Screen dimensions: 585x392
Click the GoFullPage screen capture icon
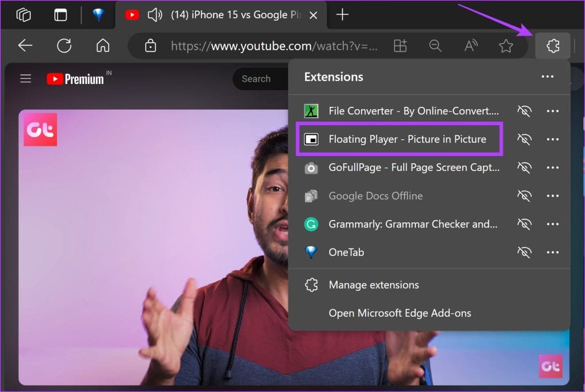coord(311,167)
